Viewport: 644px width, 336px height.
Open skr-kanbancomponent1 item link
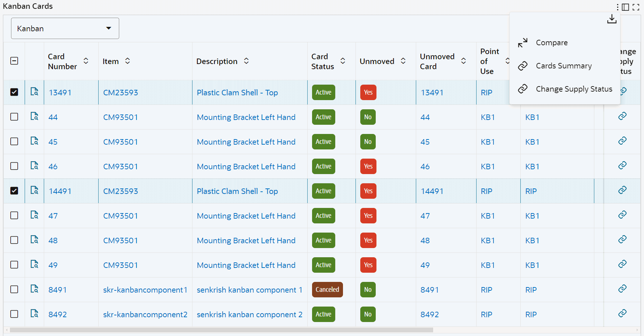(145, 290)
